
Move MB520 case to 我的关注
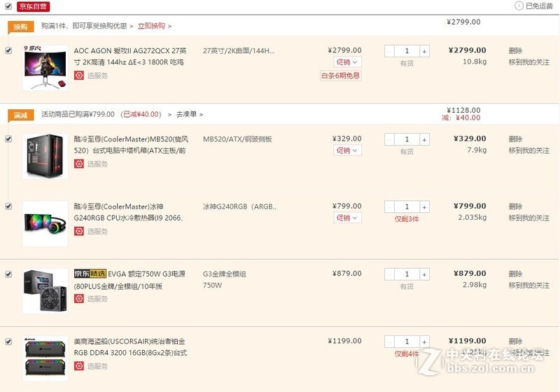[x=529, y=150]
